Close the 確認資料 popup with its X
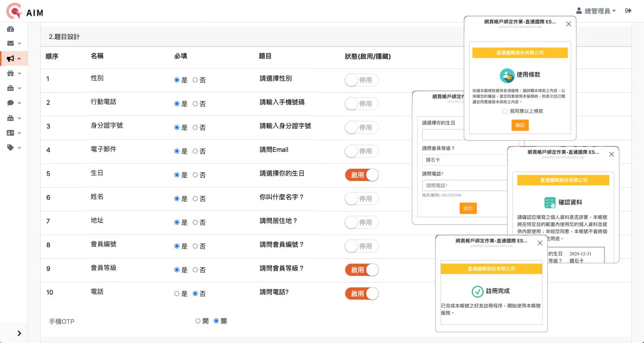Image resolution: width=644 pixels, height=343 pixels. [x=611, y=154]
